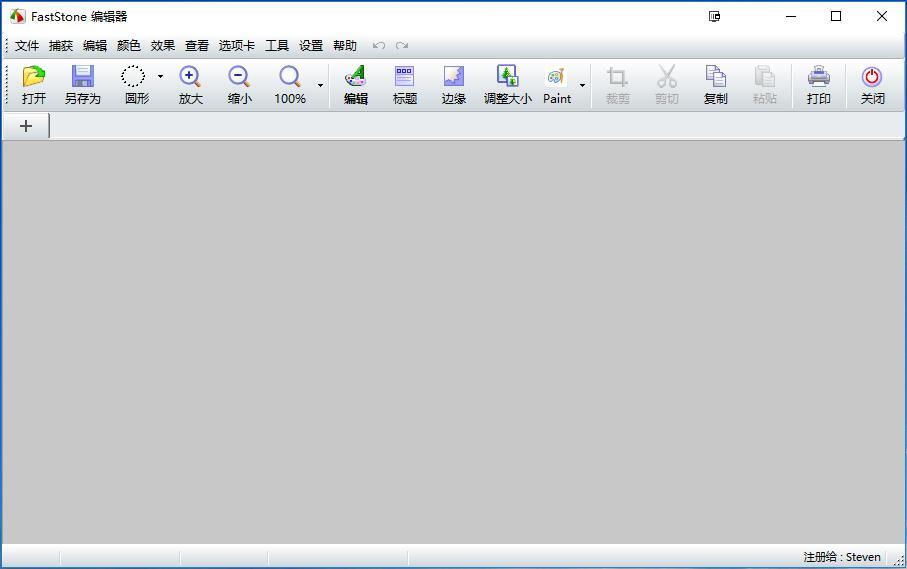Open the 设置 menu

311,46
